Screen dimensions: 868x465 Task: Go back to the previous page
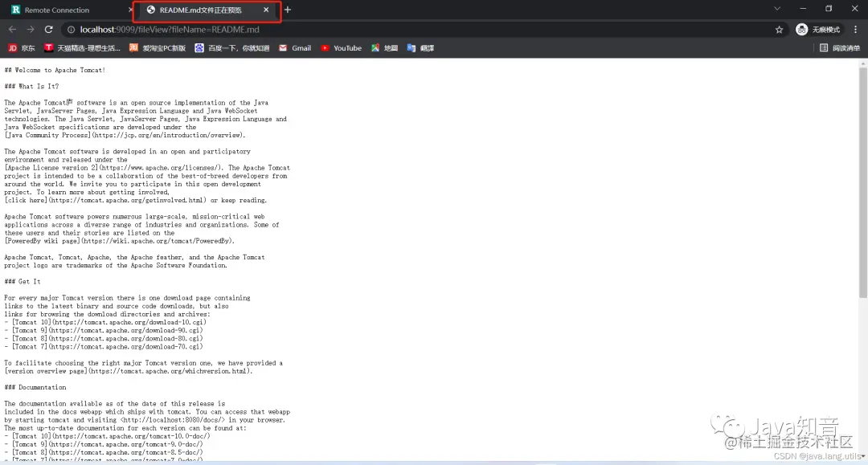click(x=12, y=29)
